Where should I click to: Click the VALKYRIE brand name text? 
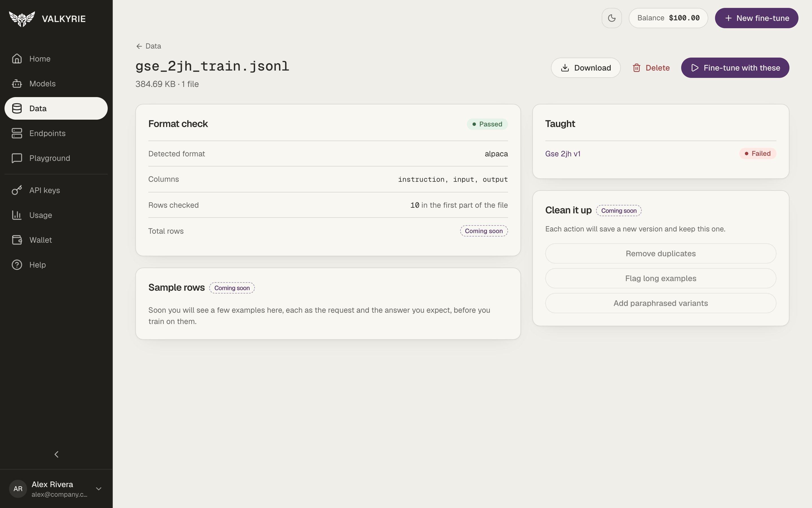pyautogui.click(x=64, y=19)
